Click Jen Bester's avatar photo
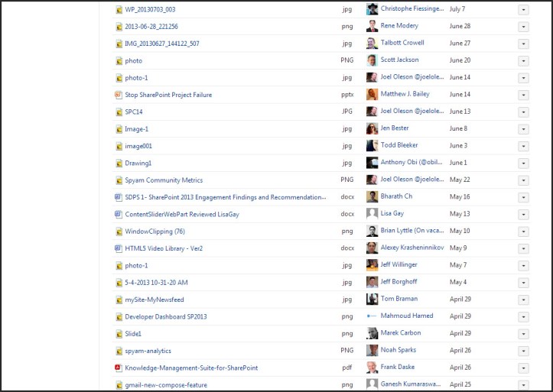Viewport: 553px width, 392px height. (372, 128)
